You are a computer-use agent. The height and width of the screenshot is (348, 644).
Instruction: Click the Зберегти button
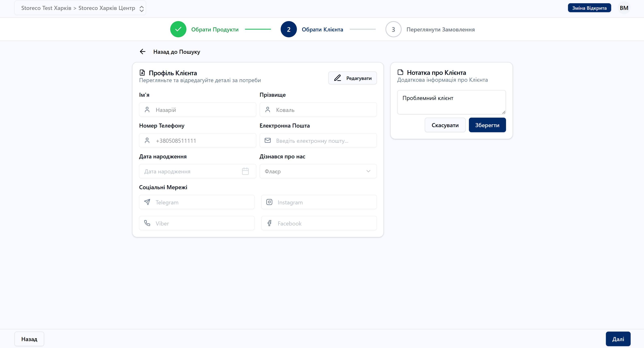pos(487,125)
